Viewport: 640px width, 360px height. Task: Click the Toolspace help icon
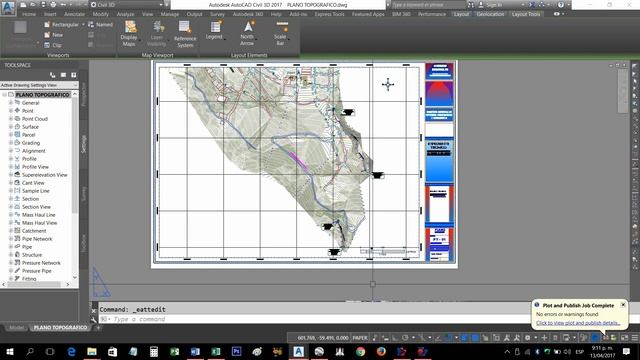point(73,75)
